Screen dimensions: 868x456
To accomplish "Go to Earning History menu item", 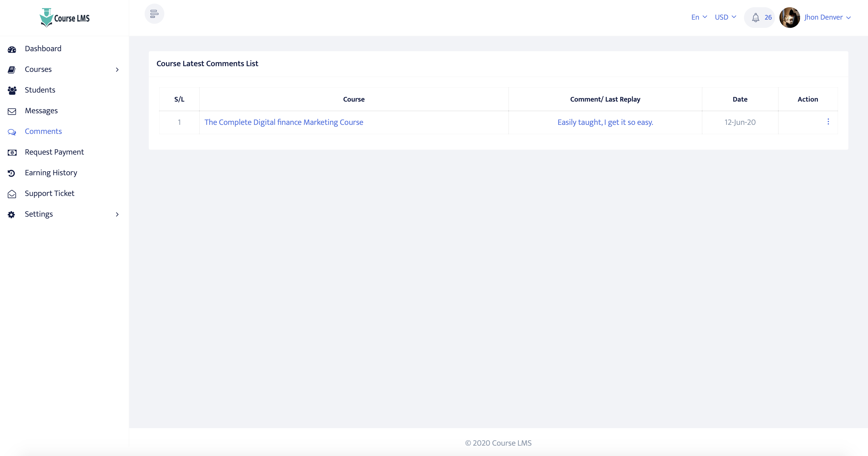I will point(51,173).
